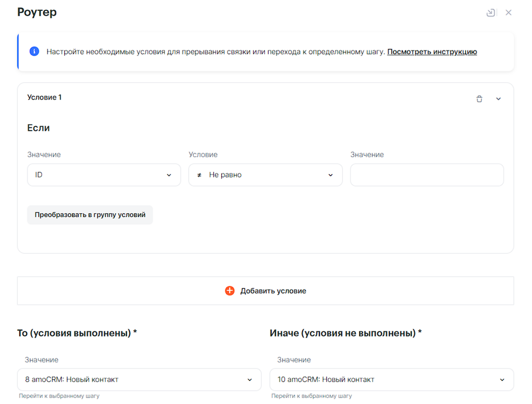The width and height of the screenshot is (532, 404).
Task: Click the chevron arrow in Не равно field
Action: click(x=331, y=175)
